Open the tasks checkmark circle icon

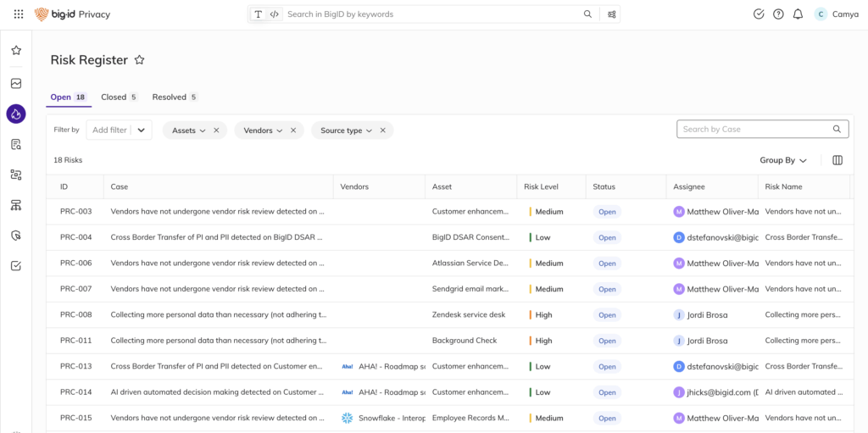(759, 14)
